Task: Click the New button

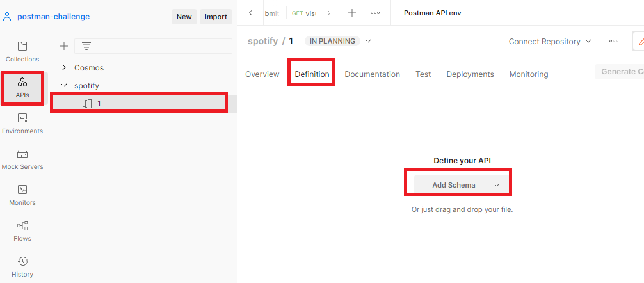Action: (x=184, y=17)
